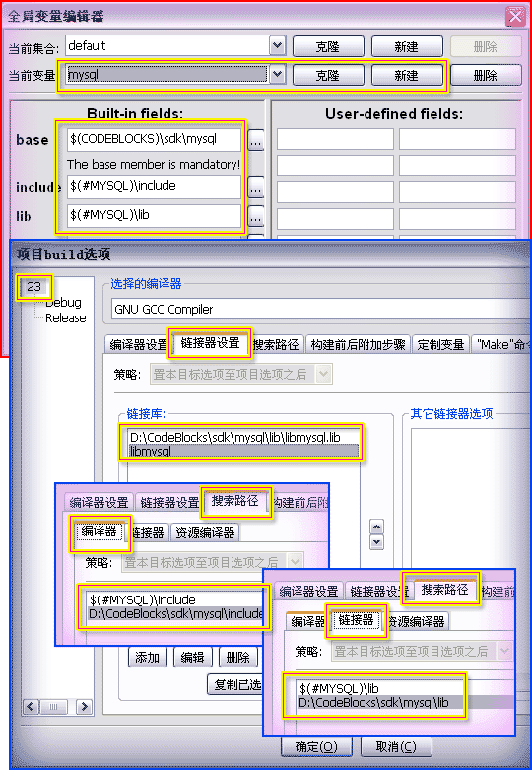This screenshot has width=532, height=772.
Task: Select 搜索路径 tab in middle inset
Action: [235, 501]
